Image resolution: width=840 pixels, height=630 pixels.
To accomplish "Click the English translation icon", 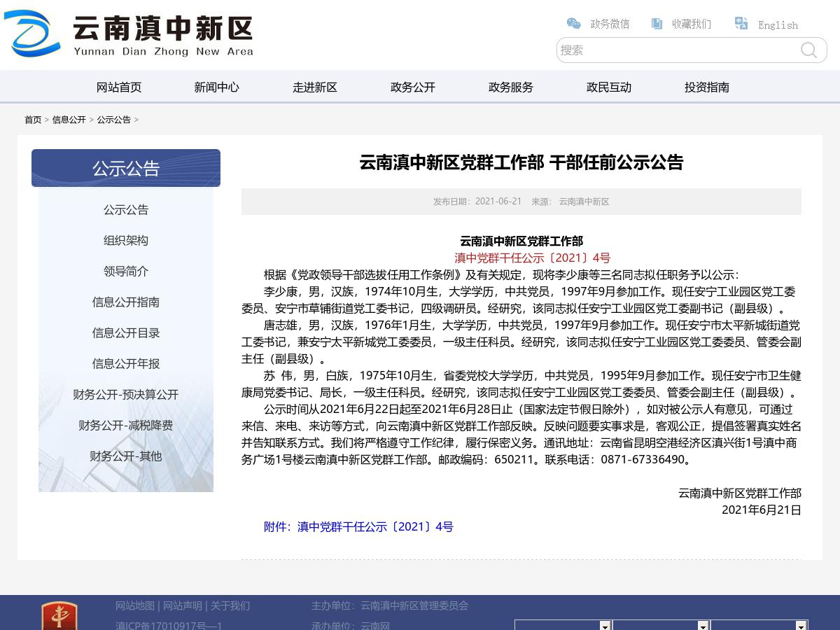I will click(x=741, y=24).
